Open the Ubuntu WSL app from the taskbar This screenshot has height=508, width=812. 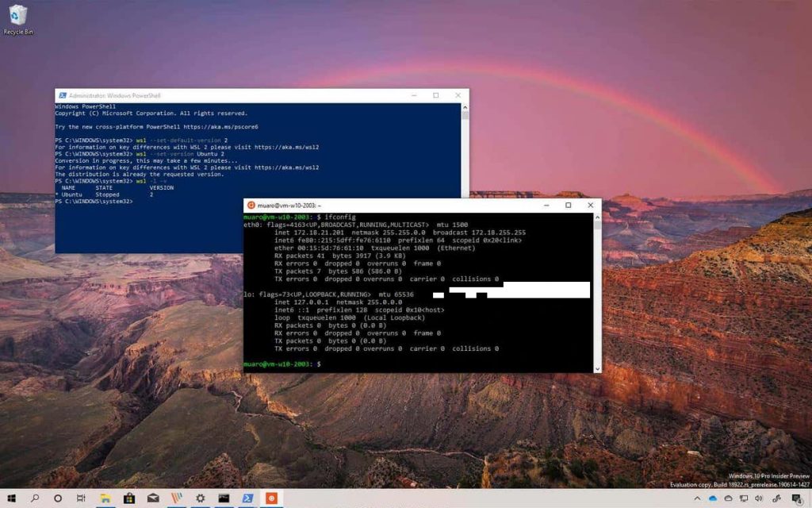coord(273,498)
